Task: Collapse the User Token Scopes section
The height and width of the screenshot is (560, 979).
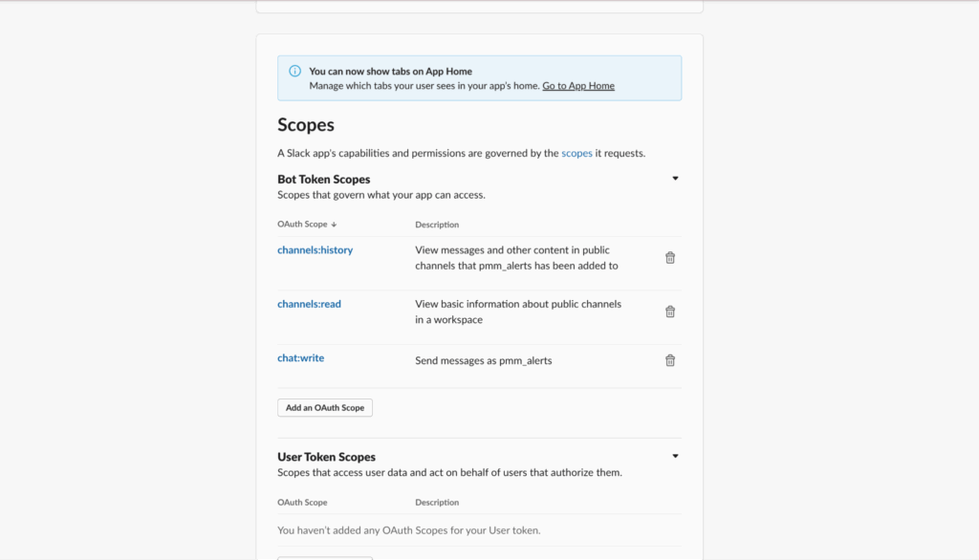Action: [x=675, y=457]
